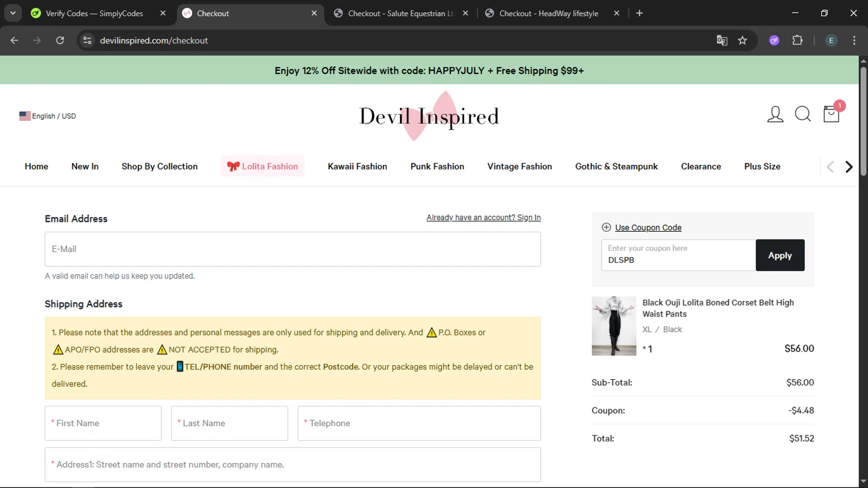This screenshot has width=868, height=488.
Task: Select the XL / Black variant text
Action: 662,329
